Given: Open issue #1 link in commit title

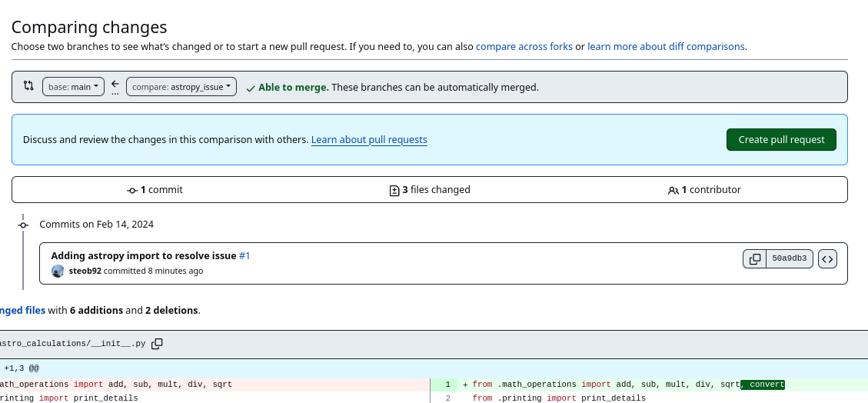Looking at the screenshot, I should pos(244,255).
